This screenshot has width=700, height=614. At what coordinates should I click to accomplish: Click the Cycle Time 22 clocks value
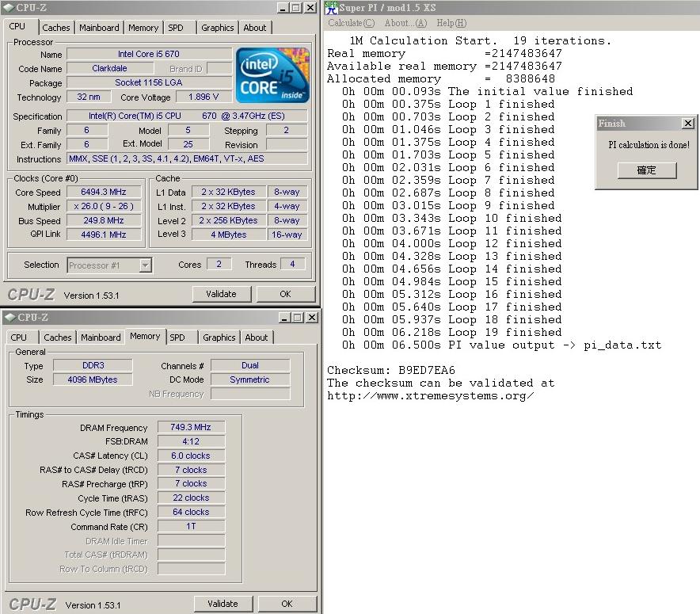coord(191,498)
